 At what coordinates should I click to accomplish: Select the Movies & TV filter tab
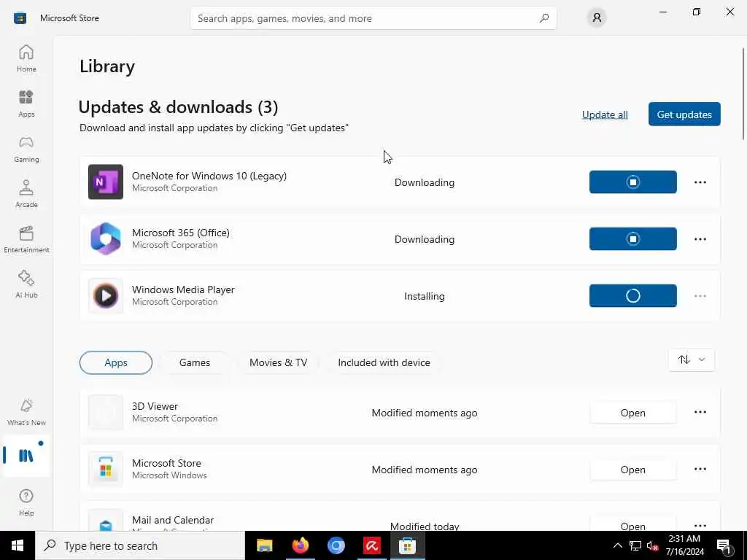[278, 362]
